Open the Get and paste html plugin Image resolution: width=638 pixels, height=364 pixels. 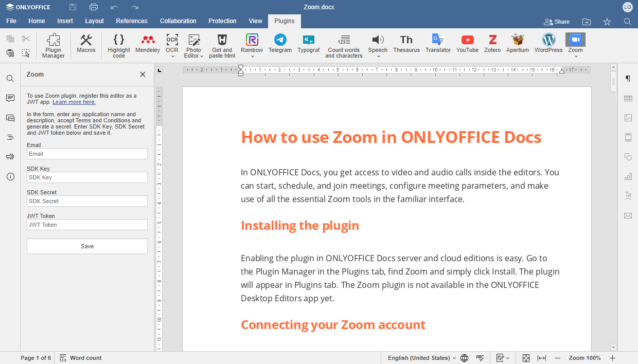pos(222,46)
